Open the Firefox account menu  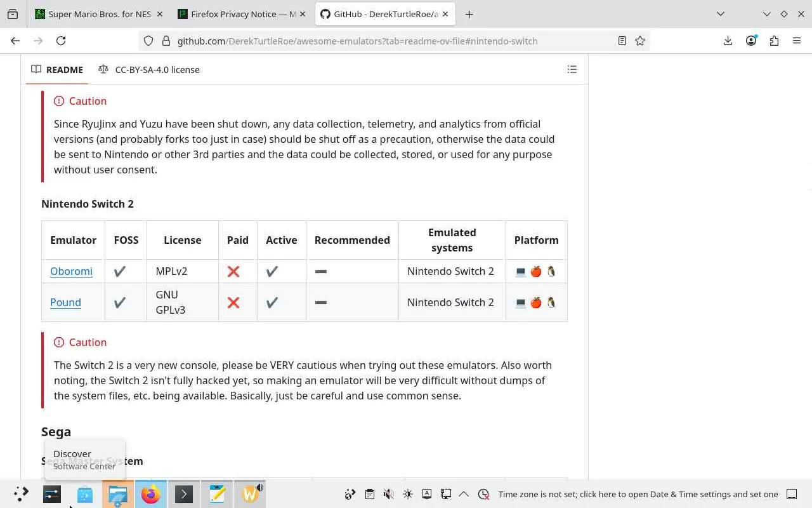(751, 41)
